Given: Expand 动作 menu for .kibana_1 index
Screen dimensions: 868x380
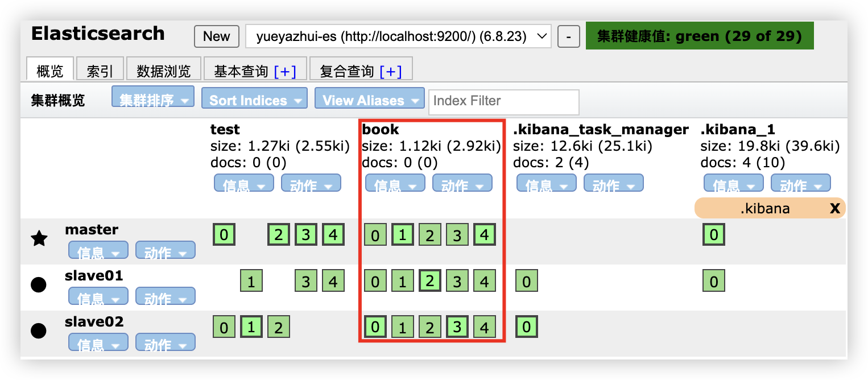Looking at the screenshot, I should 801,183.
